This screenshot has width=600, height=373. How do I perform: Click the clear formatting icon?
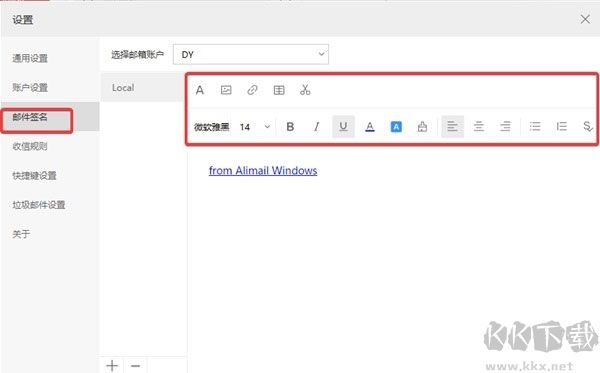[422, 127]
